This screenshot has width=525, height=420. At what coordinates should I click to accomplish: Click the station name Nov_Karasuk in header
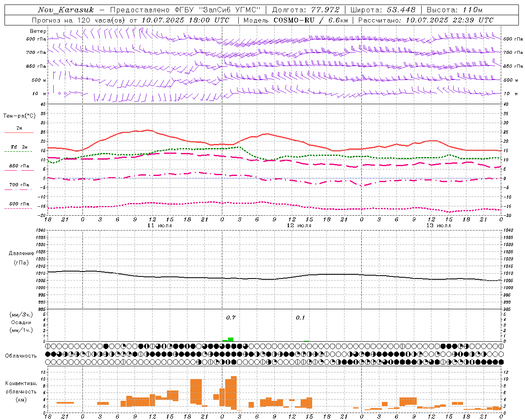66,10
